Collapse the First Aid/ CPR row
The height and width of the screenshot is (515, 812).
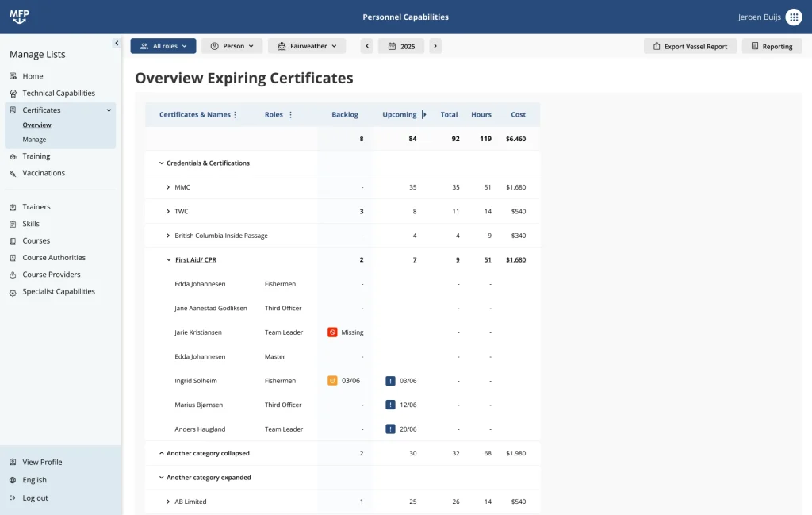point(168,259)
